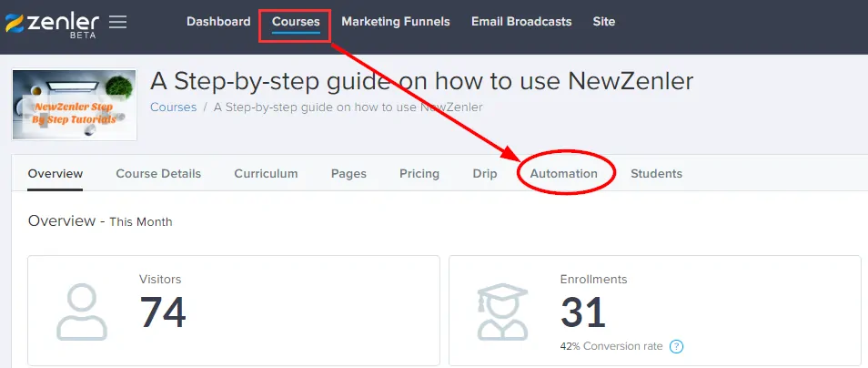
Task: Open the Pricing tab
Action: (x=419, y=173)
